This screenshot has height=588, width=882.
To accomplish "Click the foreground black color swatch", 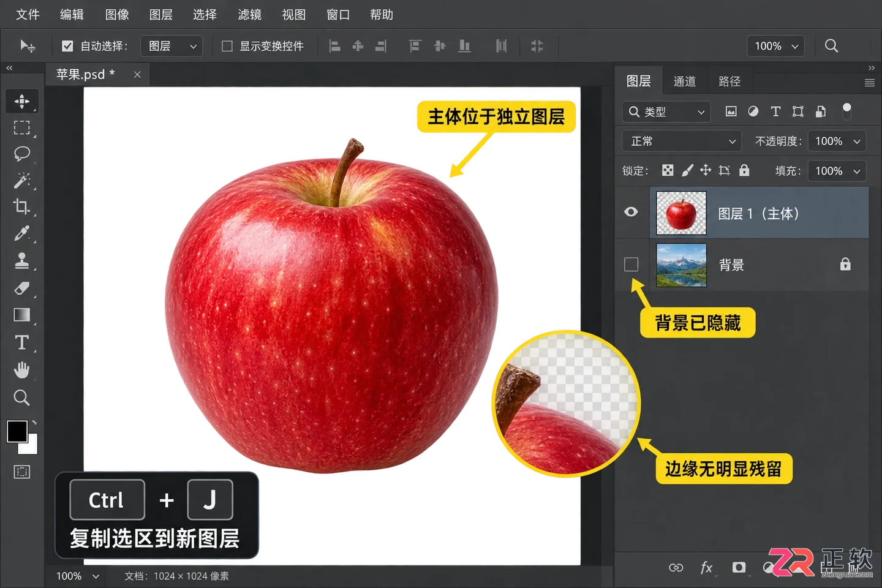I will pos(17,431).
